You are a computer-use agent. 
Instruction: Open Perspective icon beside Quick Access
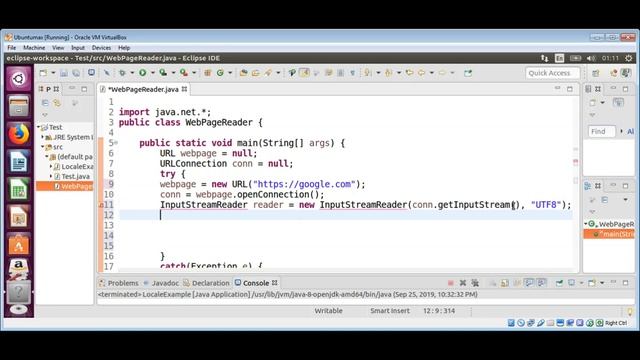pyautogui.click(x=596, y=73)
